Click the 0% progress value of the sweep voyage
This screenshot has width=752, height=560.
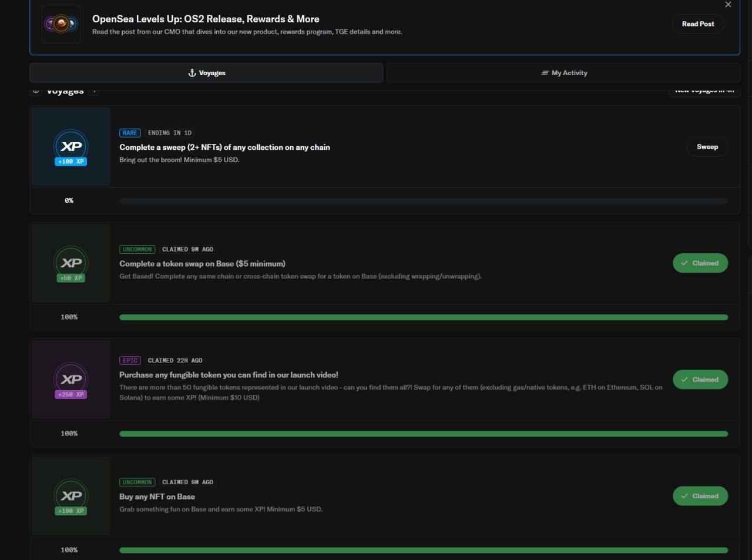69,200
